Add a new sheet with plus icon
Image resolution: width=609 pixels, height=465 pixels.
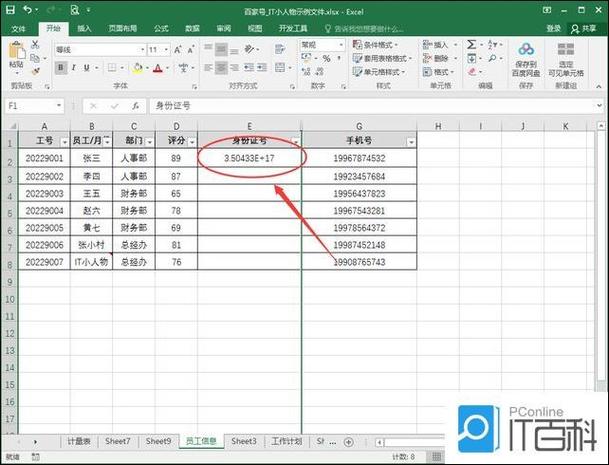[x=349, y=442]
